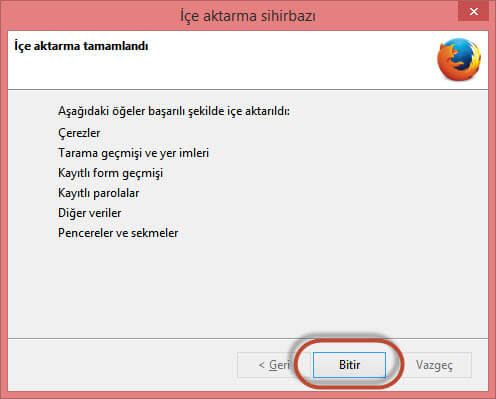
Task: Select the text 'Çerezler'
Action: pyautogui.click(x=79, y=133)
